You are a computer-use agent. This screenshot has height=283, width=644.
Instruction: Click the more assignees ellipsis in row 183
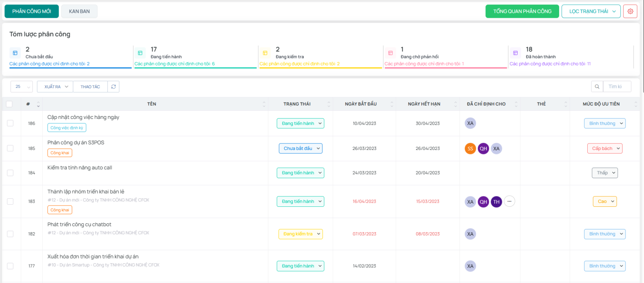pyautogui.click(x=509, y=201)
